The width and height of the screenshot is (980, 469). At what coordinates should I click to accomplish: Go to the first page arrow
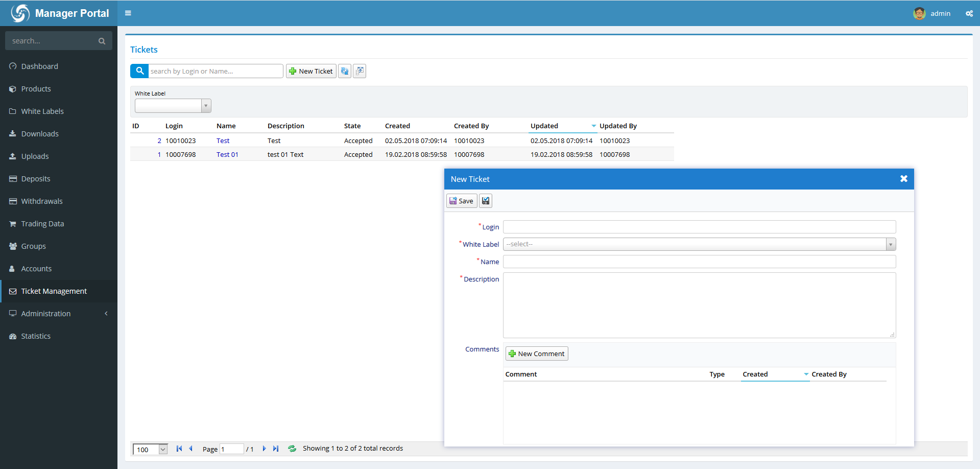(179, 449)
